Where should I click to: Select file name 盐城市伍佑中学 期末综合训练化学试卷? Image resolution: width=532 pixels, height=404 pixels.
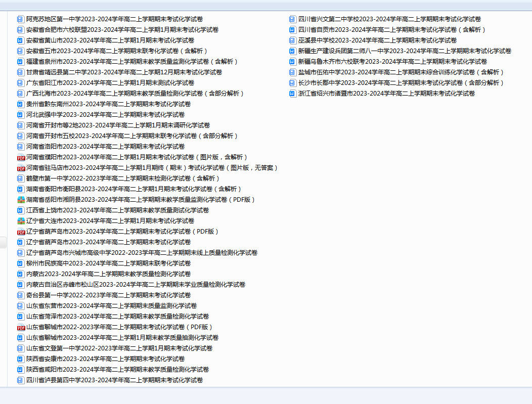tap(401, 72)
